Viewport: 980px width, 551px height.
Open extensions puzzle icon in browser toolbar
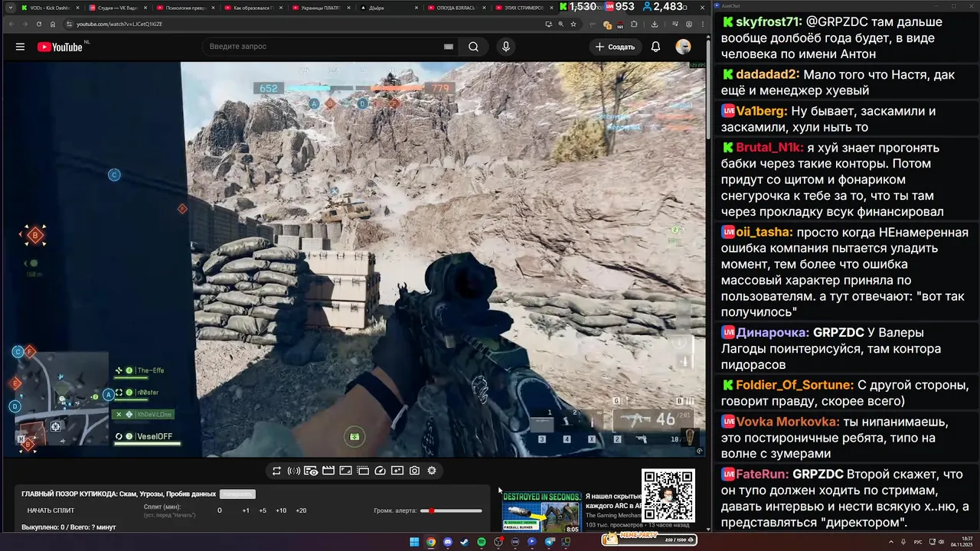(634, 24)
